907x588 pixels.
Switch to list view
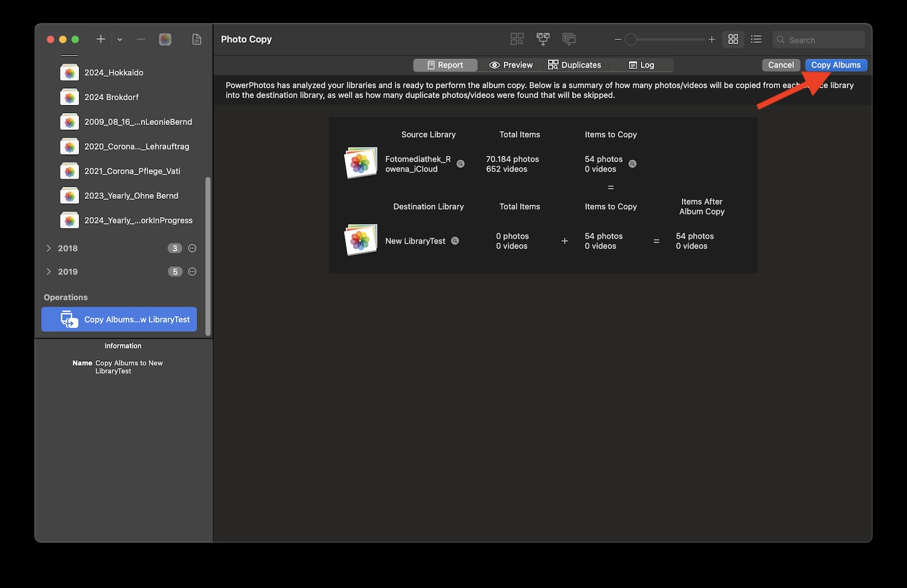tap(756, 39)
